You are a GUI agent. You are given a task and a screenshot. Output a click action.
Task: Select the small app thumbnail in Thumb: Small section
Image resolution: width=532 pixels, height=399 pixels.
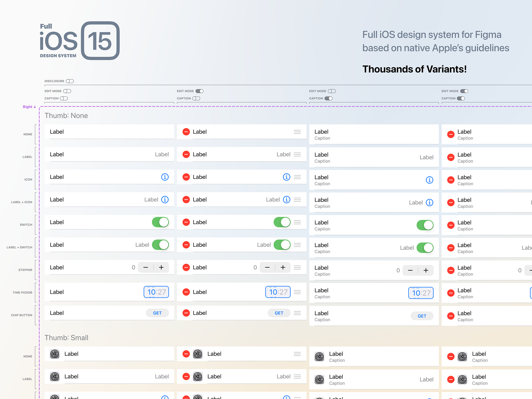[55, 354]
